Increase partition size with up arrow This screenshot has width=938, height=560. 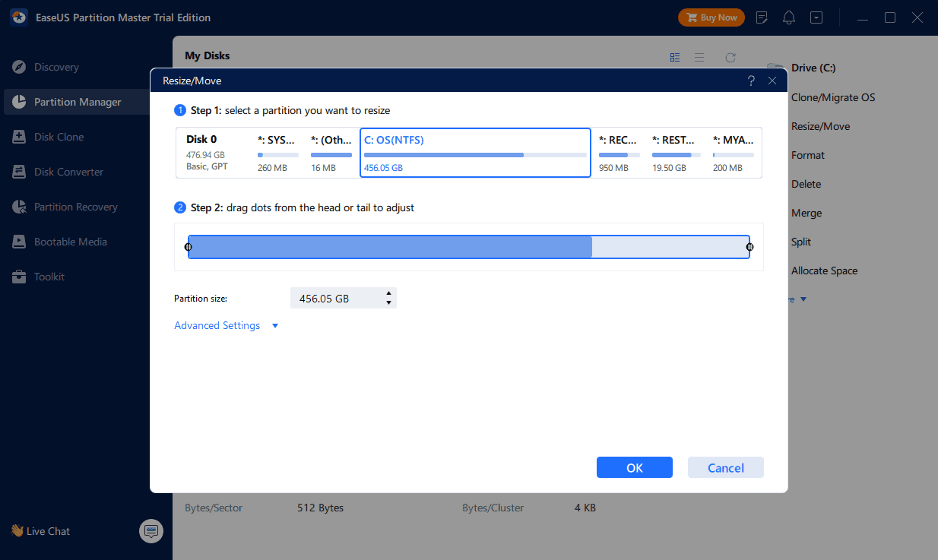pos(389,293)
